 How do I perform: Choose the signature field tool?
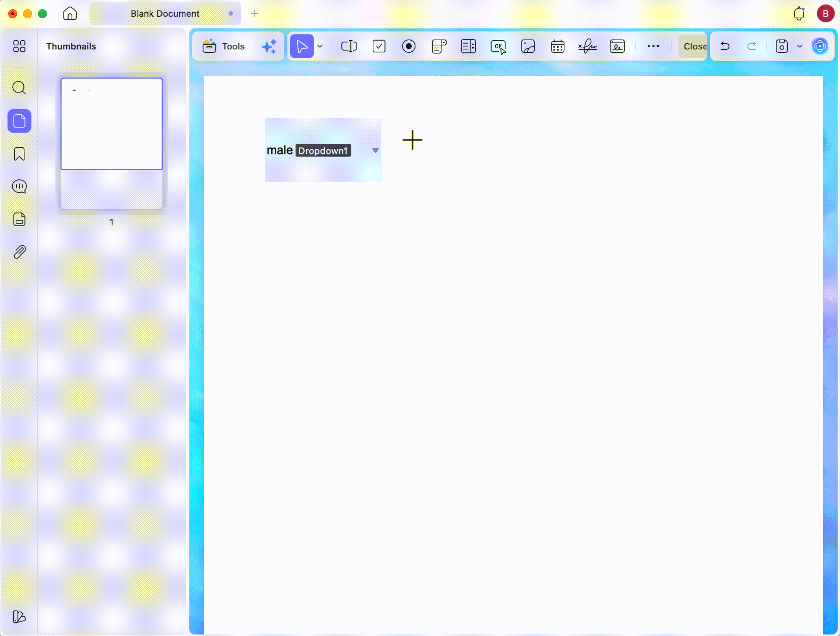(x=588, y=46)
